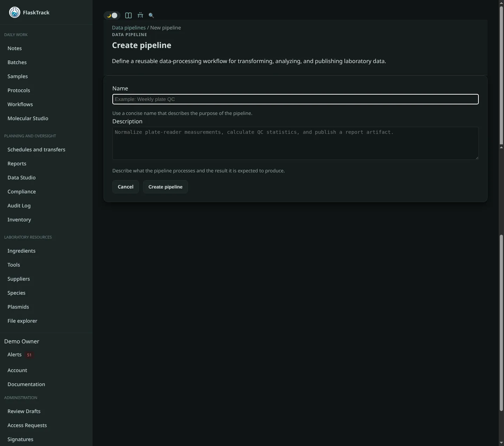The image size is (504, 446).
Task: Open Tools in laboratory resources
Action: (x=14, y=265)
